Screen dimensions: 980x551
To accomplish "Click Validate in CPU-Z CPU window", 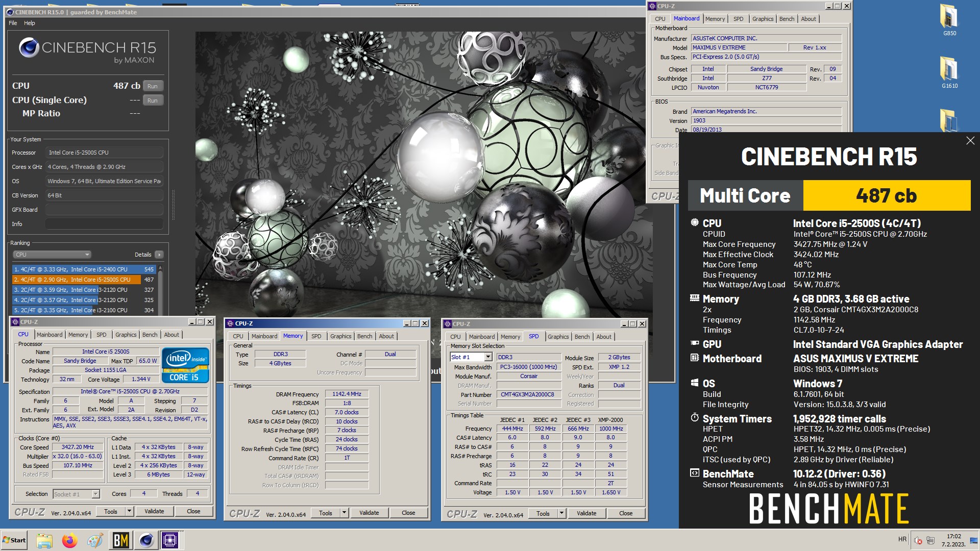I will (x=154, y=511).
